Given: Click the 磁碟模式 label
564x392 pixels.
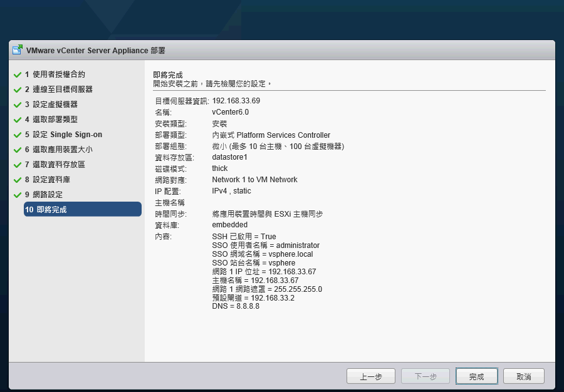Looking at the screenshot, I should point(171,169).
